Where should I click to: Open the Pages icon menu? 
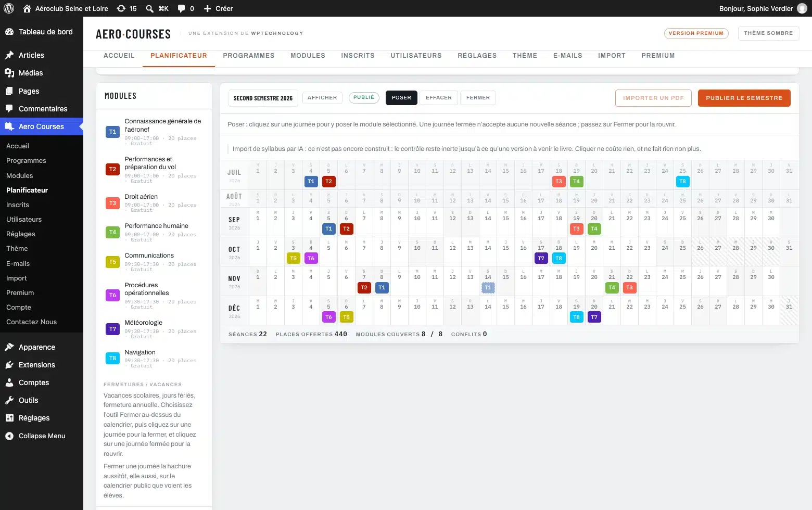click(x=9, y=91)
